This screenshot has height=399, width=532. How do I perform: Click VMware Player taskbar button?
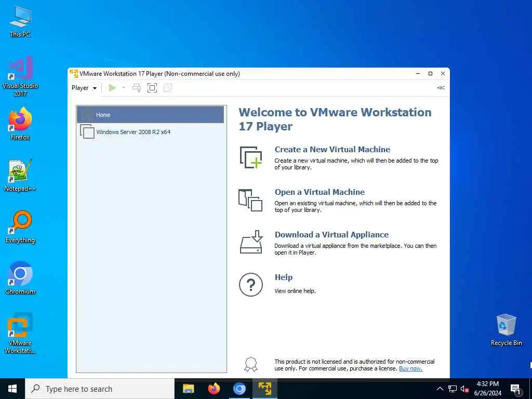pyautogui.click(x=264, y=389)
